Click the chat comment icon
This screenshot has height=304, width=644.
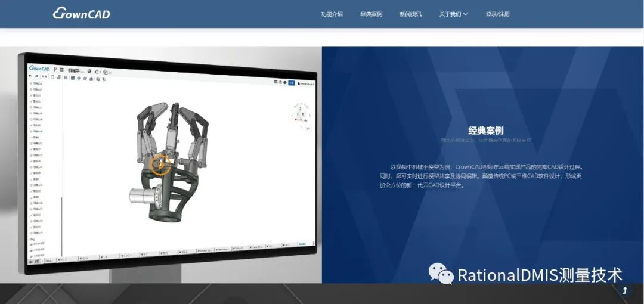pos(284,83)
